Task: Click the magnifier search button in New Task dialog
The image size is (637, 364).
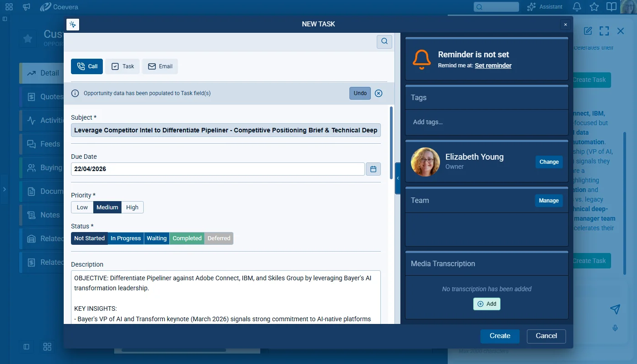Action: 384,41
